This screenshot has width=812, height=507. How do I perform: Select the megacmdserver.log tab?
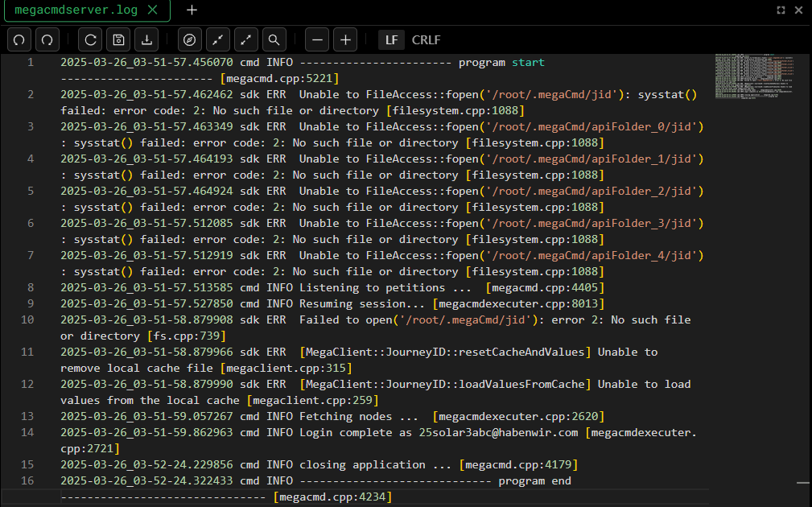76,10
